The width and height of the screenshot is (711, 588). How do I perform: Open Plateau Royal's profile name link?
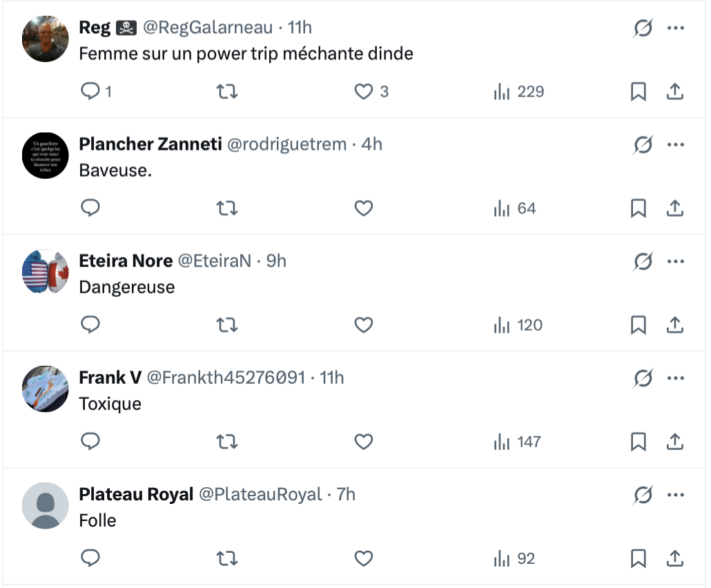(136, 495)
